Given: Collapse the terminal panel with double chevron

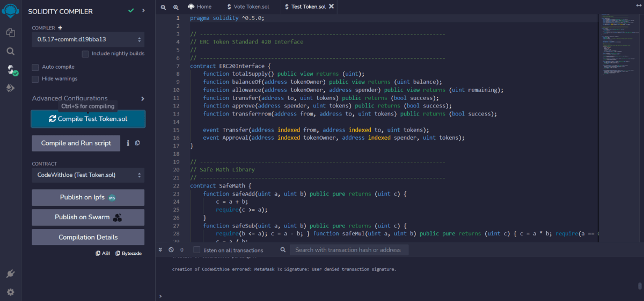Looking at the screenshot, I should pos(160,250).
